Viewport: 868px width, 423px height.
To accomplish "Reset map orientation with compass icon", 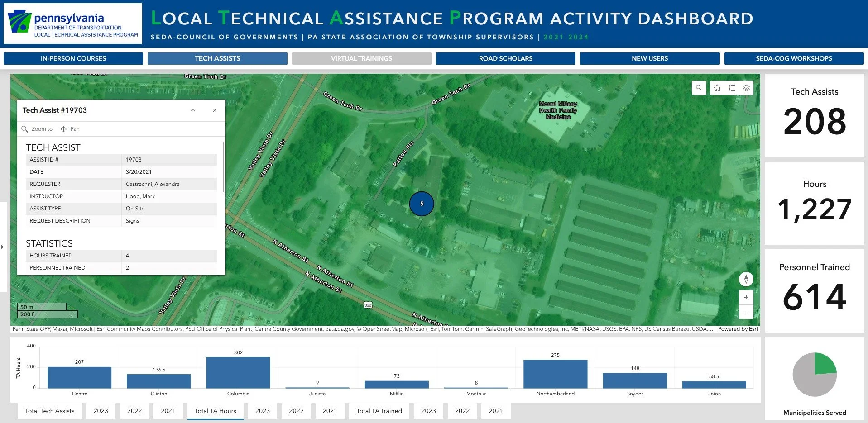I will (746, 279).
